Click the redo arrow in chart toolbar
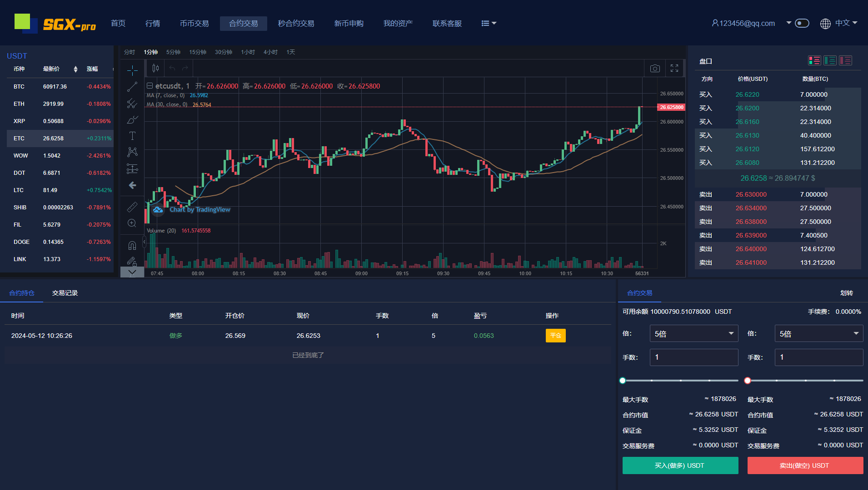This screenshot has width=868, height=490. click(x=185, y=68)
